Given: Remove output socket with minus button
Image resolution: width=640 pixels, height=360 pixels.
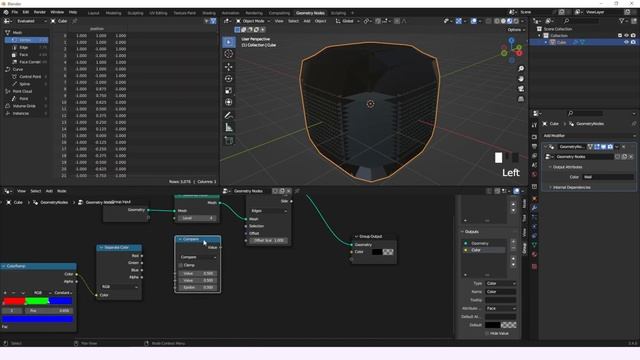Looking at the screenshot, I should click(513, 248).
